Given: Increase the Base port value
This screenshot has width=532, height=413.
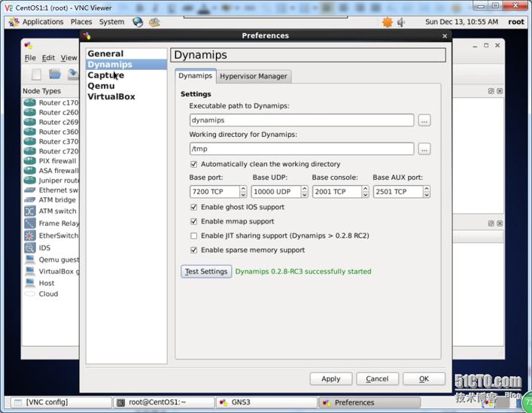Looking at the screenshot, I should pos(243,189).
